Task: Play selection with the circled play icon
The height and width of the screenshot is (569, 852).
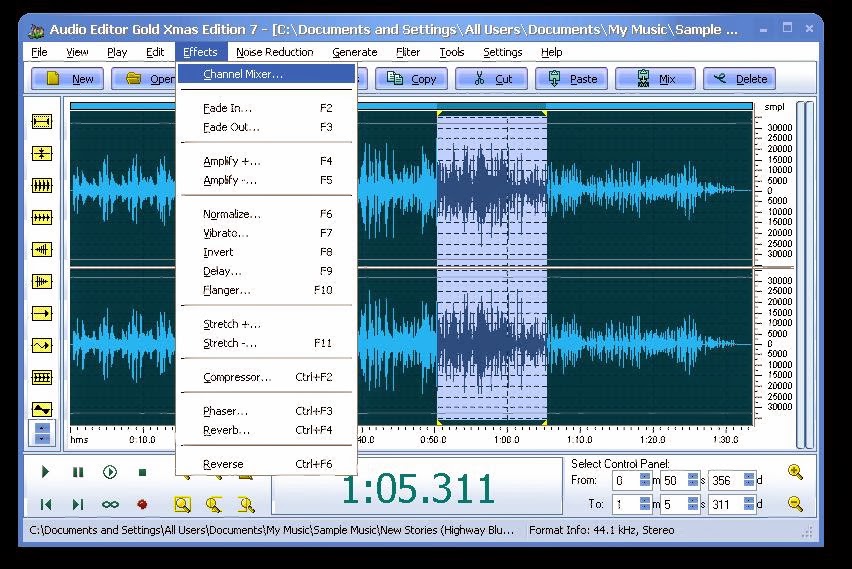Action: [x=110, y=472]
